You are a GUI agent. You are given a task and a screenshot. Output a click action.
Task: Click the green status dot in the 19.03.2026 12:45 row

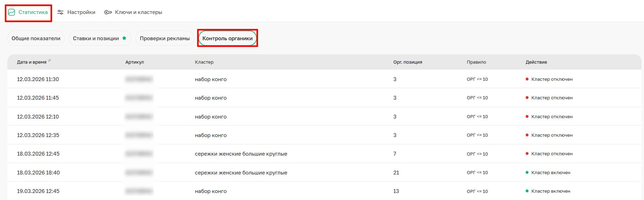[x=527, y=191]
